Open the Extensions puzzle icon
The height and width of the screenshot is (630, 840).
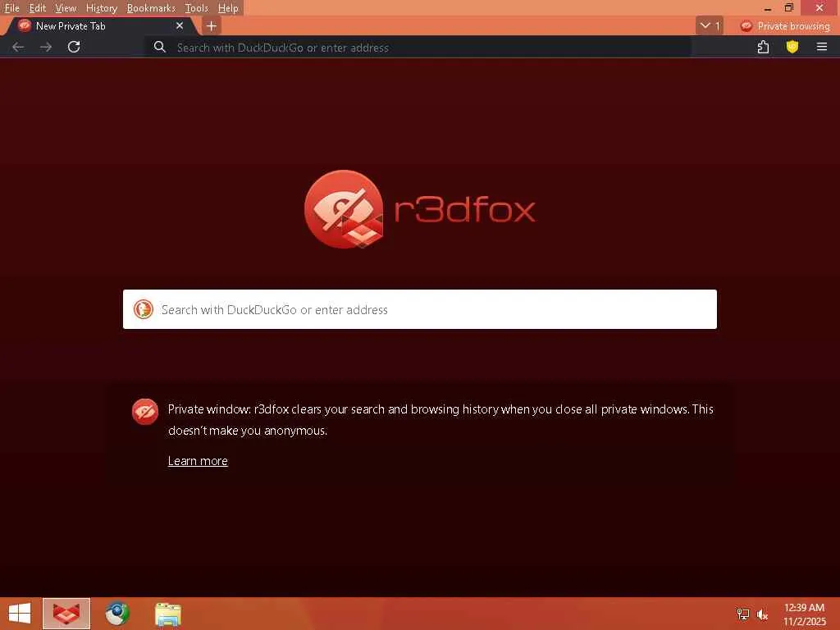click(x=764, y=47)
